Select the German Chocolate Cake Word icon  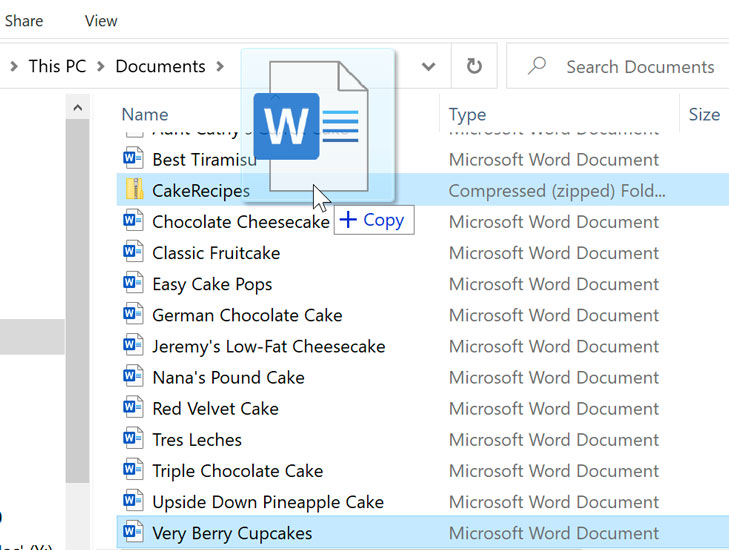pos(133,315)
